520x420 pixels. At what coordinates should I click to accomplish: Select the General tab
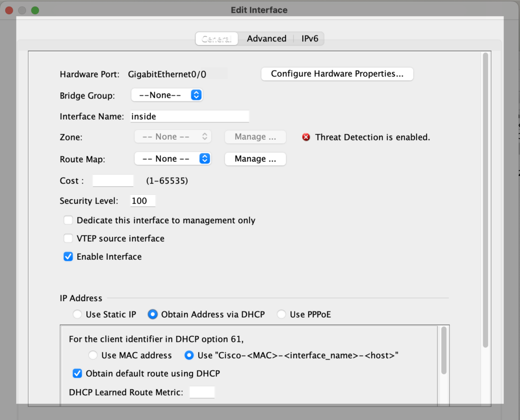(x=216, y=38)
